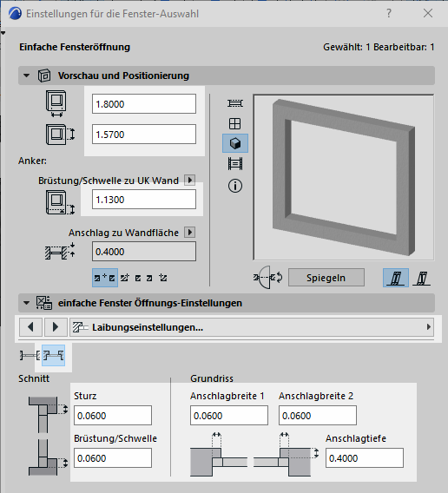Click the Sturz value field
Image resolution: width=448 pixels, height=493 pixels.
coord(113,416)
